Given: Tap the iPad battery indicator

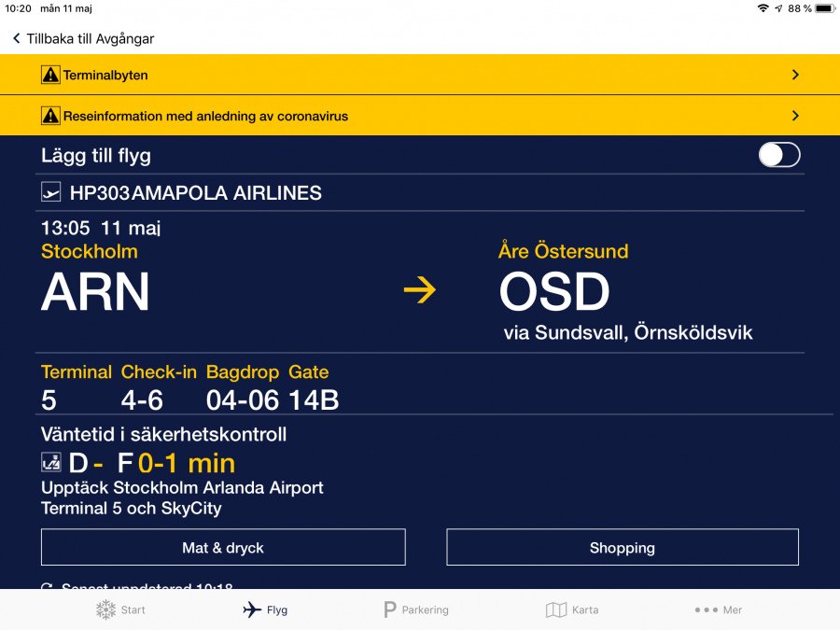Looking at the screenshot, I should (824, 8).
